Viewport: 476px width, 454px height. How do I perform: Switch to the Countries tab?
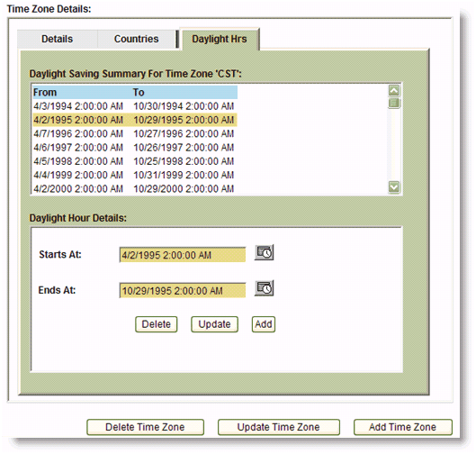pyautogui.click(x=136, y=39)
